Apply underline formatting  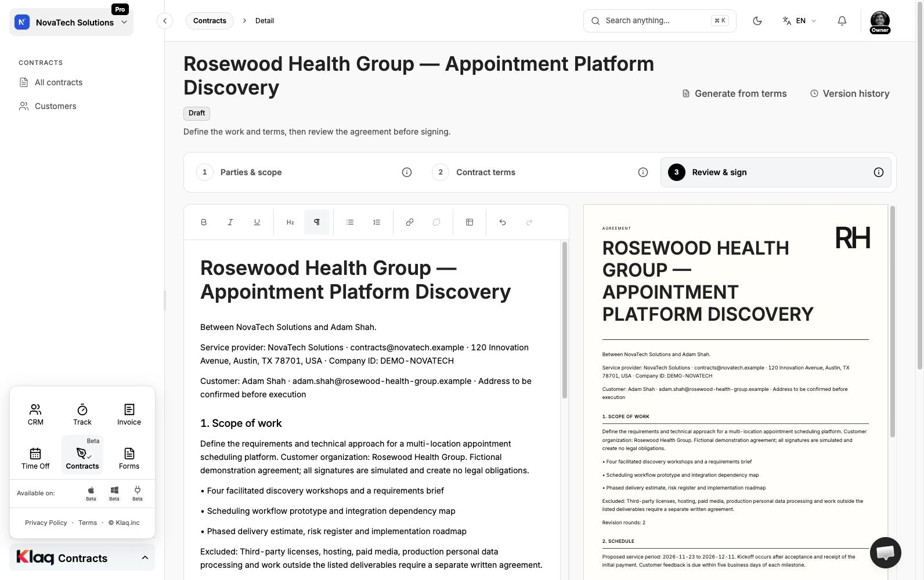[257, 222]
